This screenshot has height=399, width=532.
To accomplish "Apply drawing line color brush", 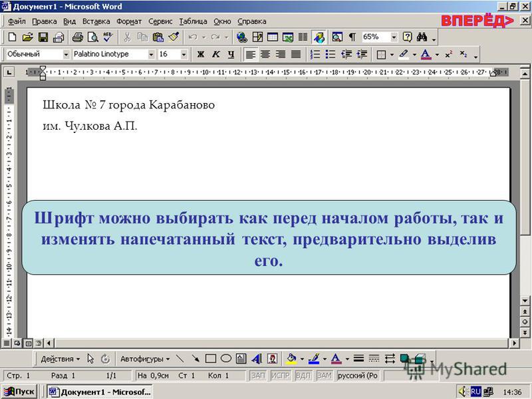I will [x=314, y=358].
